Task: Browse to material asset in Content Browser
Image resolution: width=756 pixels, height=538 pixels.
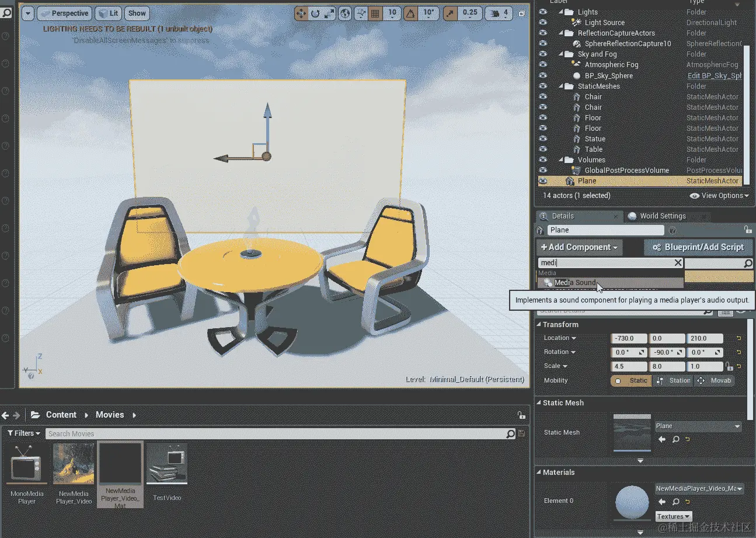Action: click(x=675, y=502)
